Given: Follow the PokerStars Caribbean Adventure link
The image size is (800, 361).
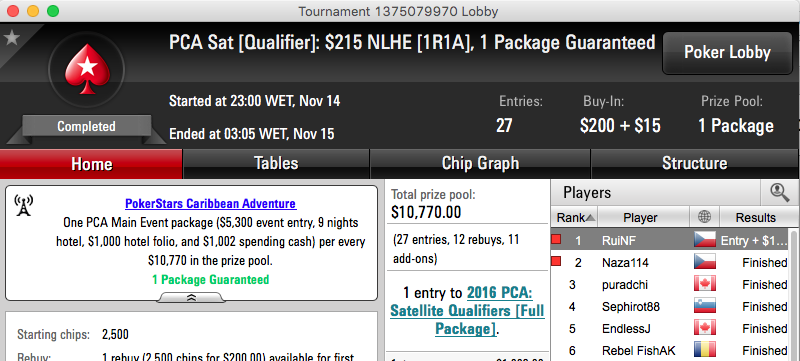Looking at the screenshot, I should pyautogui.click(x=211, y=203).
